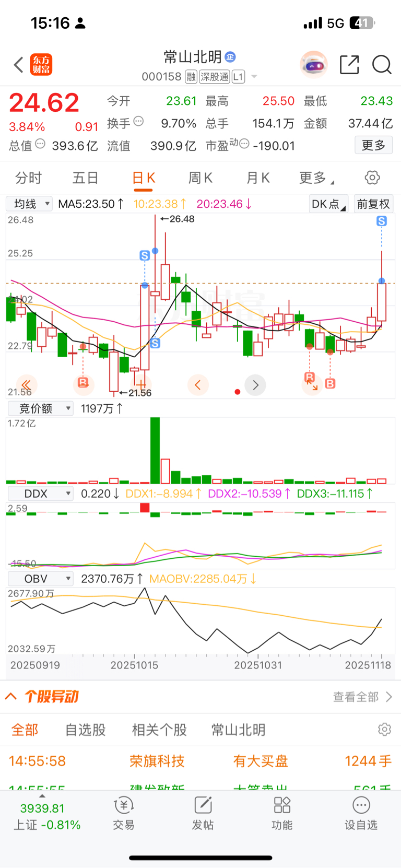Tap the red page indicator dot
The height and width of the screenshot is (868, 401).
[x=238, y=392]
